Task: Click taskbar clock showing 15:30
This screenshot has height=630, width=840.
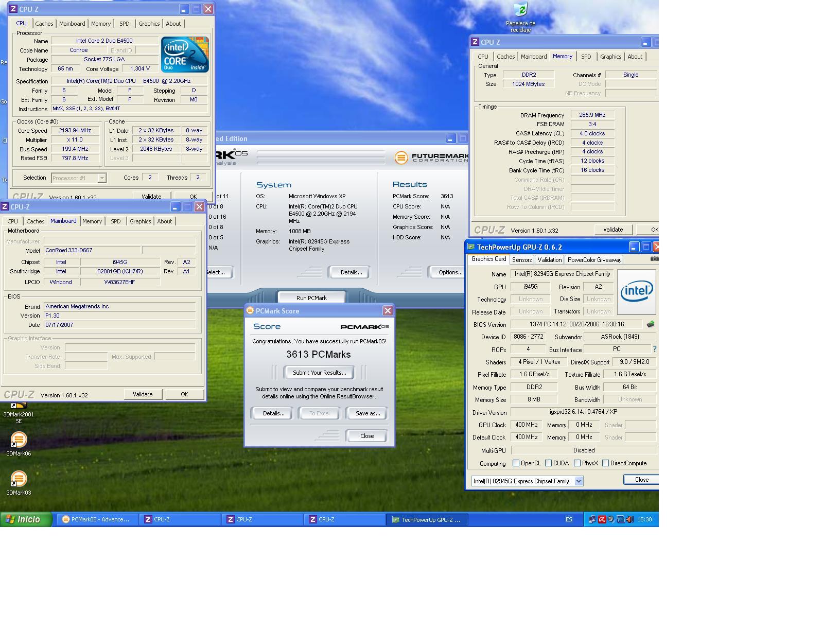Action: click(644, 519)
